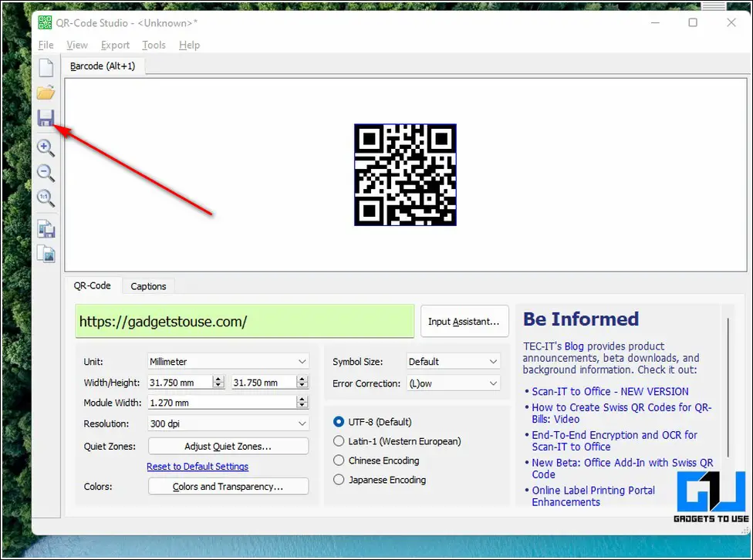This screenshot has width=753, height=560.
Task: Increase Module Width with the up arrow
Action: (302, 399)
